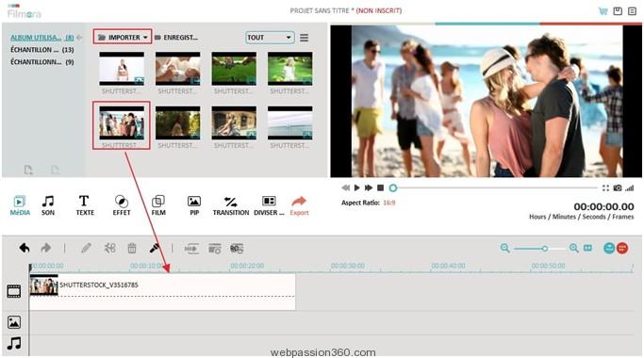Open the voiceover microphone tool
The width and height of the screenshot is (644, 358).
155,248
